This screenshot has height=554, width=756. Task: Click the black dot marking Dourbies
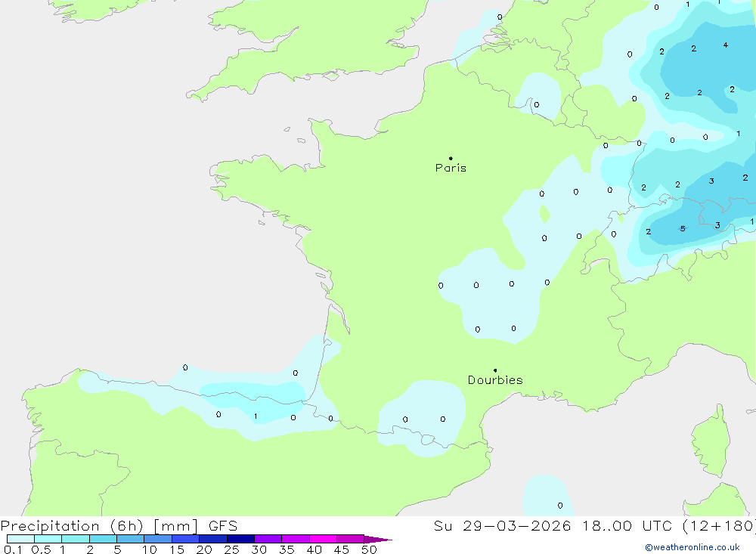coord(495,370)
